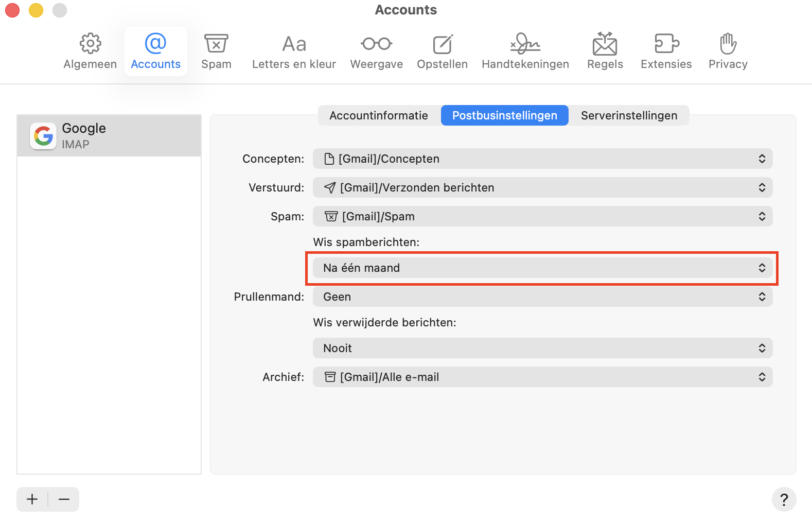Open the Archief mailbox dropdown
Image resolution: width=812 pixels, height=522 pixels.
543,377
